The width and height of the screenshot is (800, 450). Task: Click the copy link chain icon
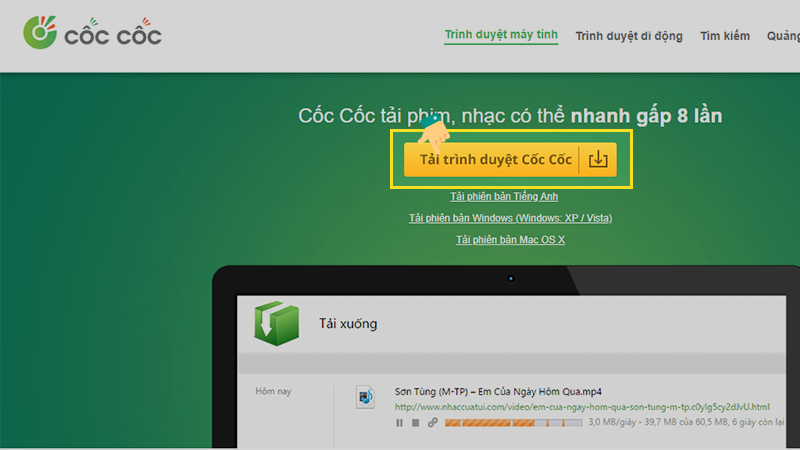(433, 422)
